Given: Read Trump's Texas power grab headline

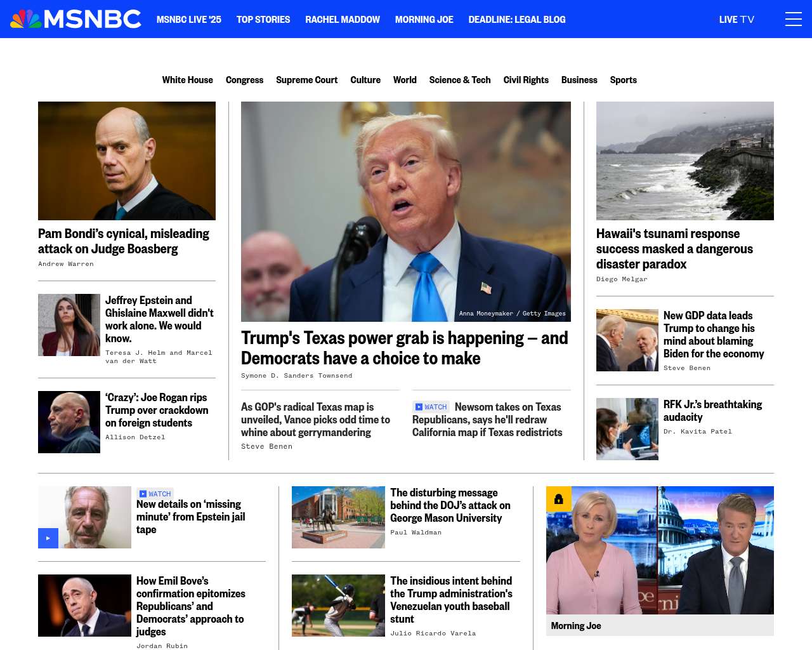Looking at the screenshot, I should tap(405, 348).
